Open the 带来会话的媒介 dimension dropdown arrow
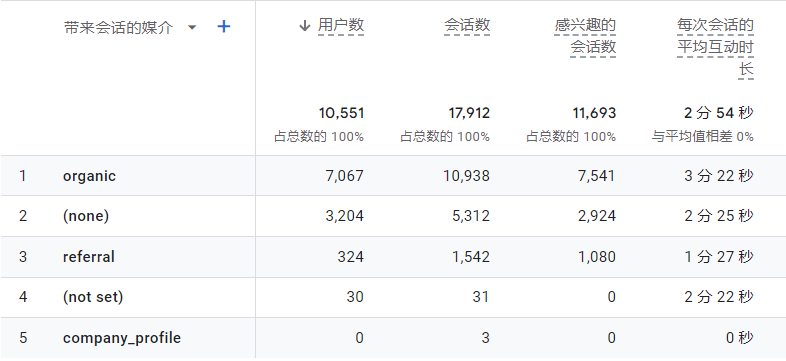This screenshot has height=361, width=786. point(192,27)
